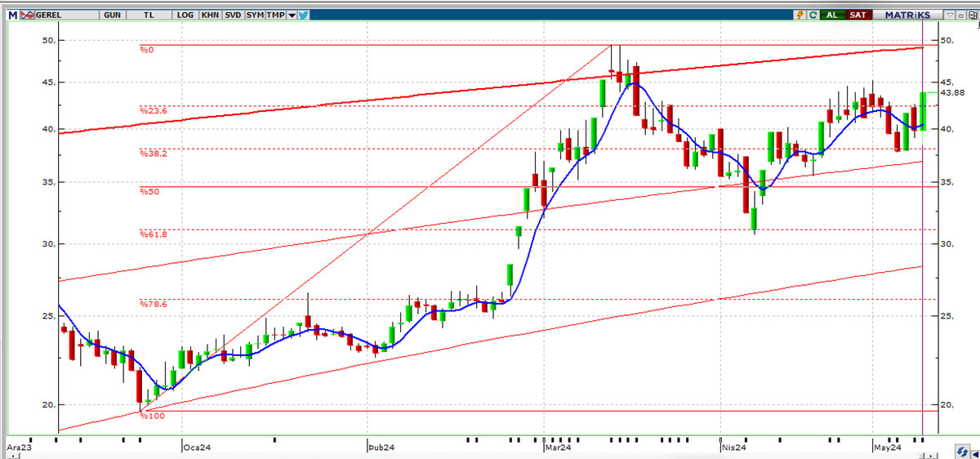Click the green AL buy button
Screen dimensions: 980x459
(832, 15)
